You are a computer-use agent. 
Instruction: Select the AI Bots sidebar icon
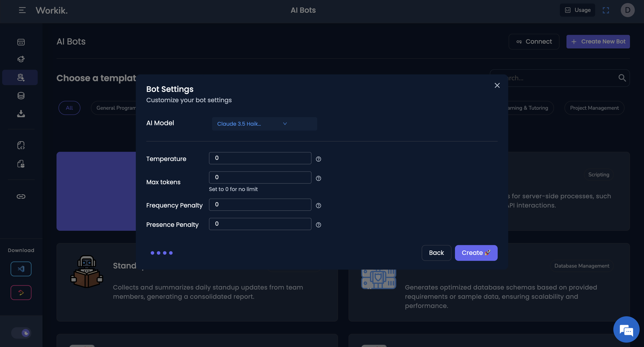(20, 77)
